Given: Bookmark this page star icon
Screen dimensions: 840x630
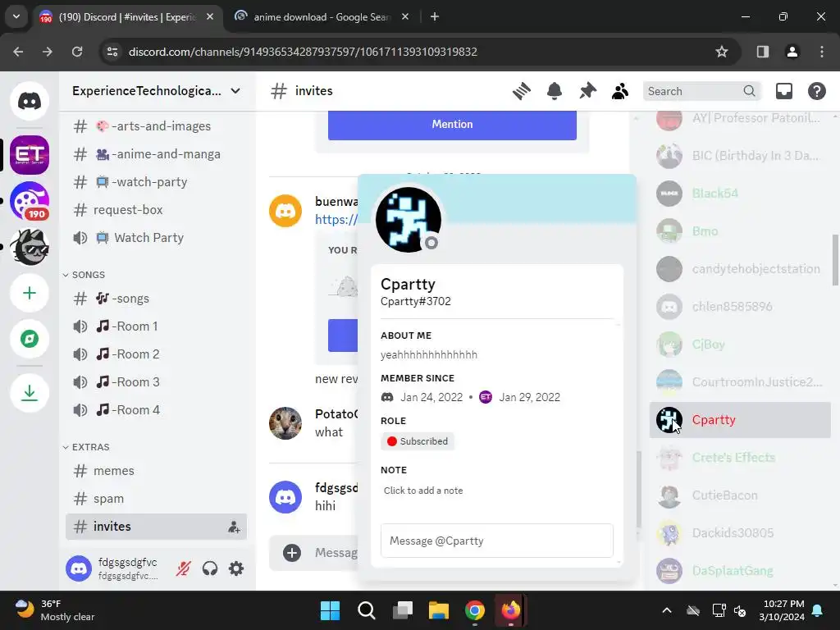Looking at the screenshot, I should tap(722, 52).
